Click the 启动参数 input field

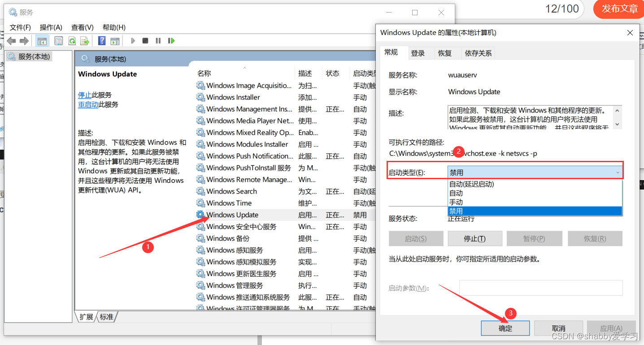[541, 288]
